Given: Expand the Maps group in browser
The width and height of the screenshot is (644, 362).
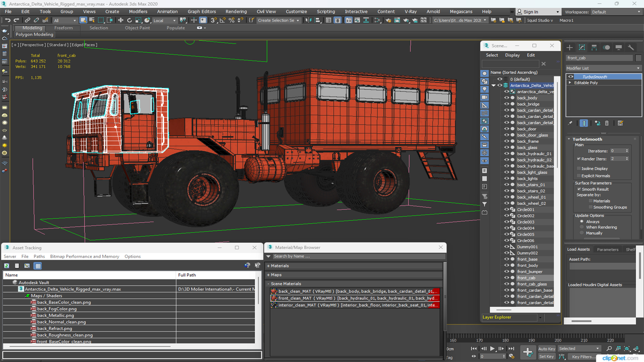Looking at the screenshot, I should [x=268, y=275].
